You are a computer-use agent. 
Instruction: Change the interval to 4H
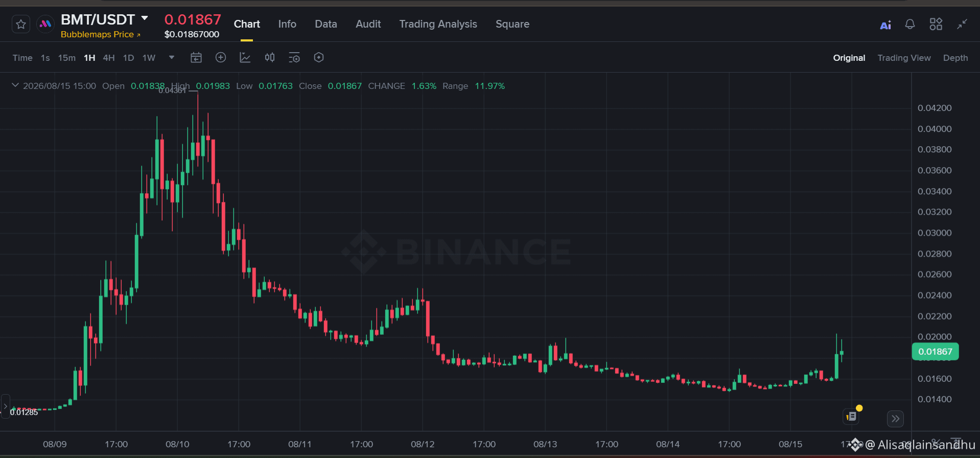(x=109, y=58)
